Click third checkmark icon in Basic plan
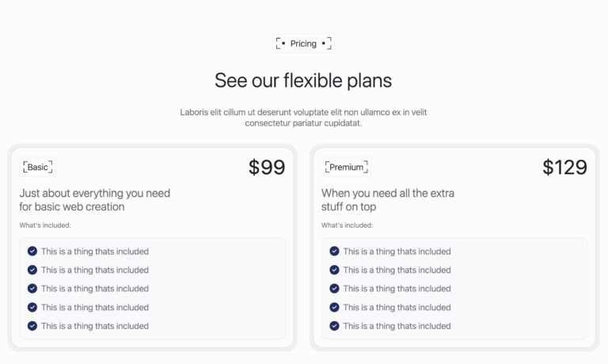The width and height of the screenshot is (608, 364). 32,288
